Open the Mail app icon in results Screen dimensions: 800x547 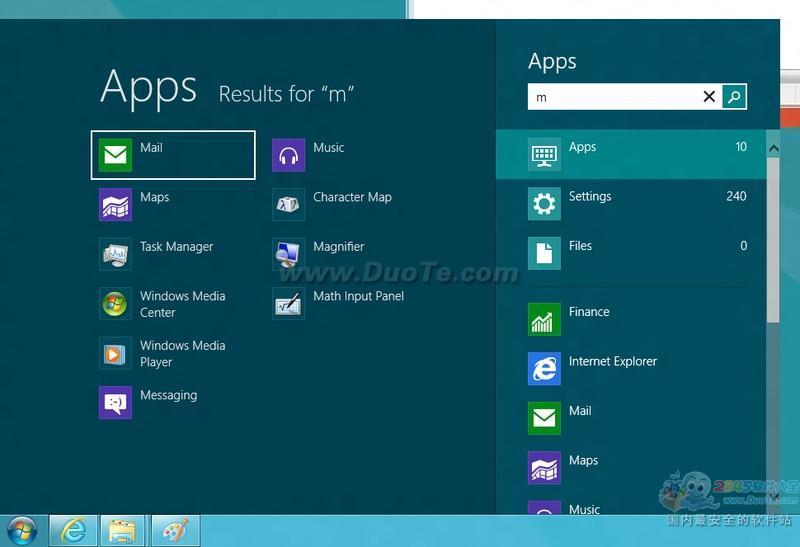pos(115,155)
